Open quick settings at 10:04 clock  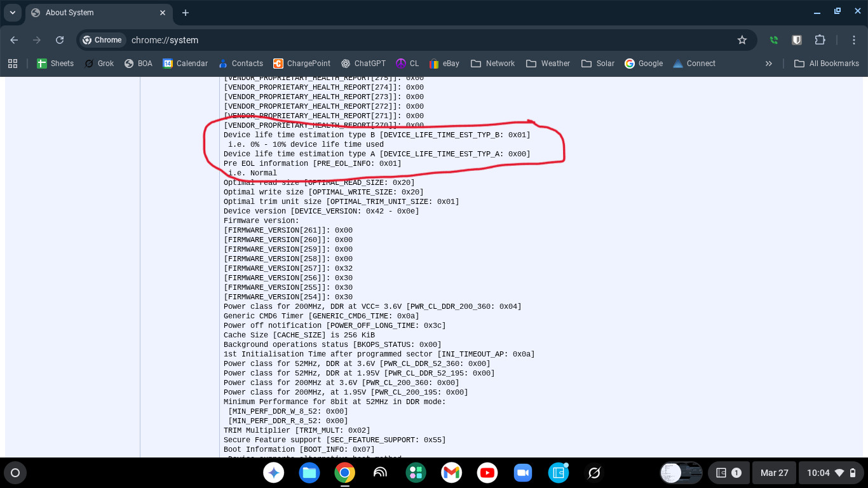(832, 473)
